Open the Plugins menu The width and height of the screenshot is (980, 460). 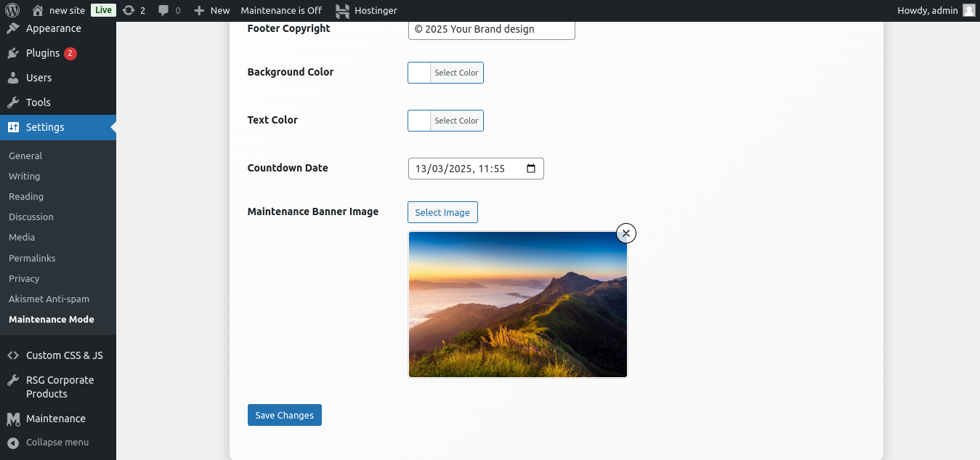point(43,53)
